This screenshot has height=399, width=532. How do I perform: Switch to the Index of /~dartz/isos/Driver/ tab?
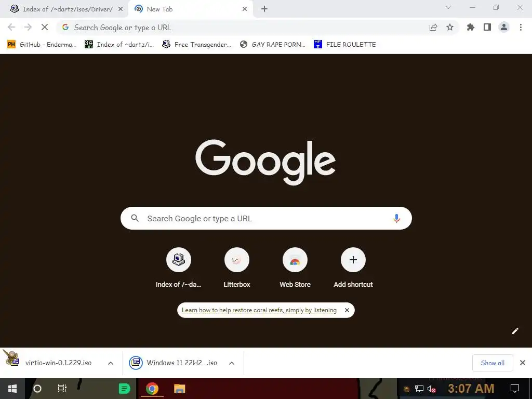pos(64,9)
